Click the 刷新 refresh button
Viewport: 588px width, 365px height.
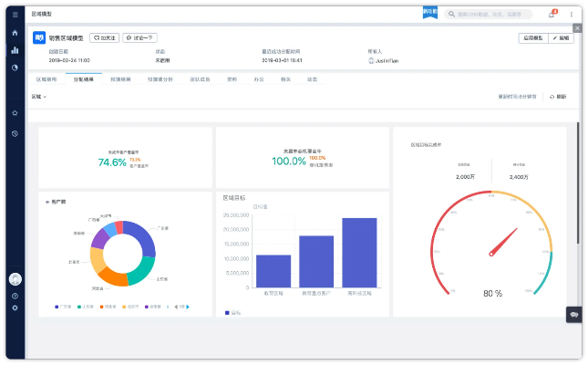(x=558, y=96)
